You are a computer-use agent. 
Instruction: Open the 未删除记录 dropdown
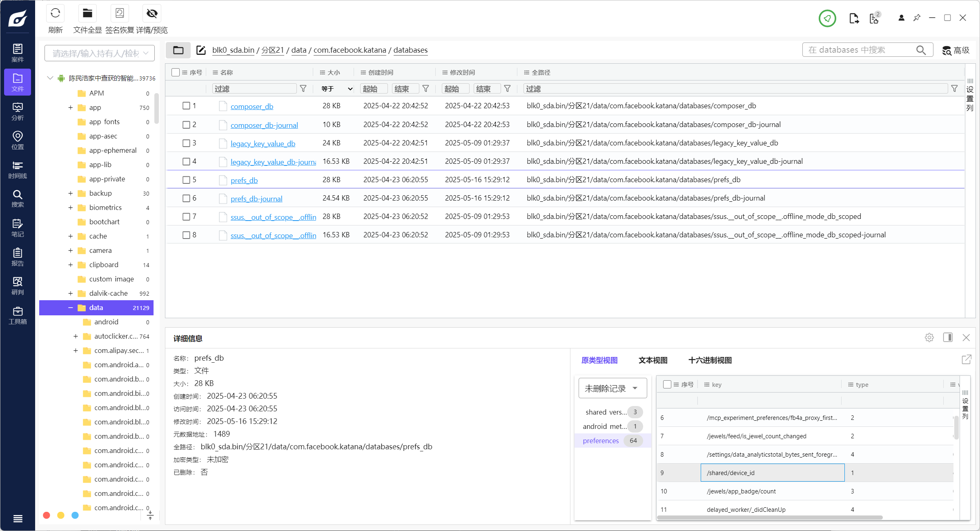[x=612, y=388]
